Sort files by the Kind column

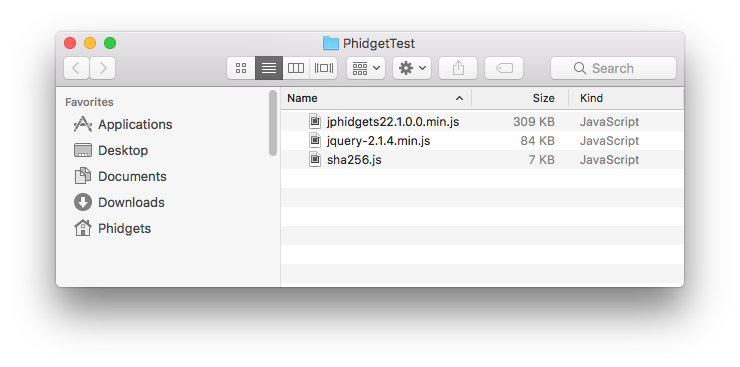tap(626, 98)
